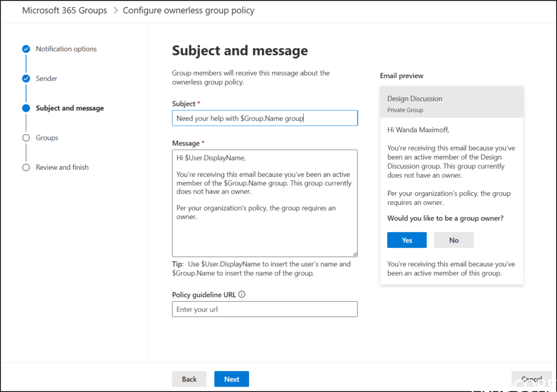This screenshot has height=392, width=557.
Task: Open the Notification options step
Action: point(66,49)
